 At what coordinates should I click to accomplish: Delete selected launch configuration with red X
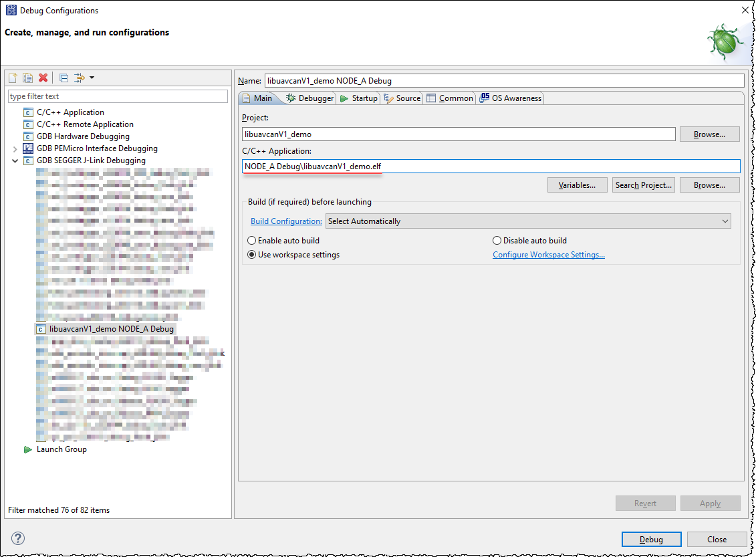[x=43, y=78]
